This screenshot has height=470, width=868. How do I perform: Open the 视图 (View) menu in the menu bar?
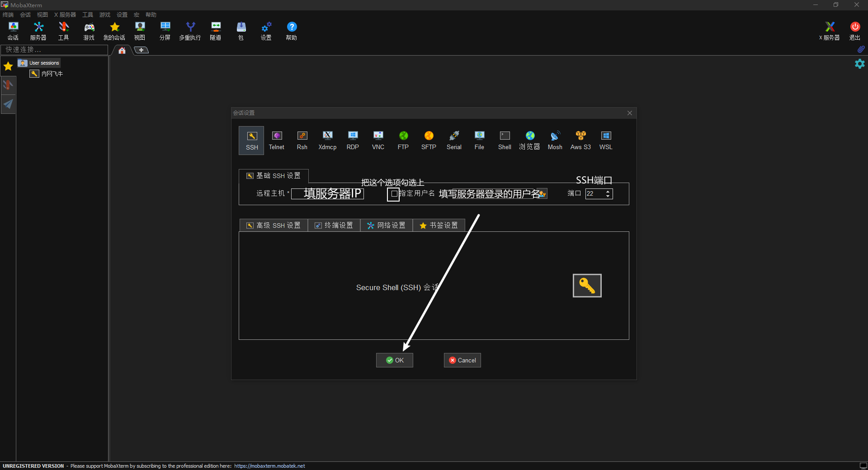point(42,15)
